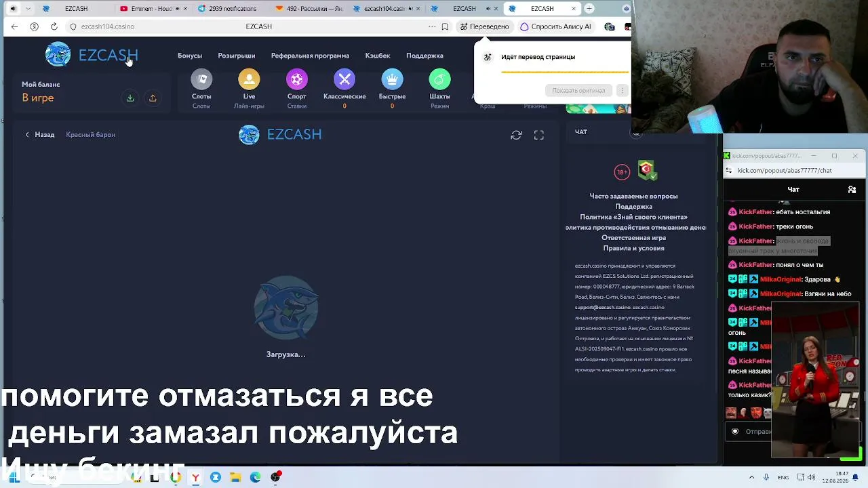Open the kick chat users icon
This screenshot has width=868, height=488.
(852, 190)
